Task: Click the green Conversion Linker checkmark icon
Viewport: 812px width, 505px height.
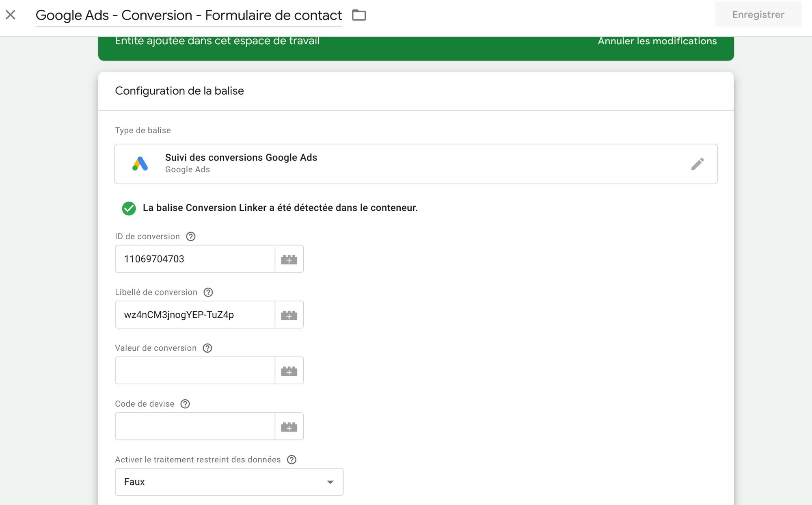Action: pyautogui.click(x=129, y=208)
